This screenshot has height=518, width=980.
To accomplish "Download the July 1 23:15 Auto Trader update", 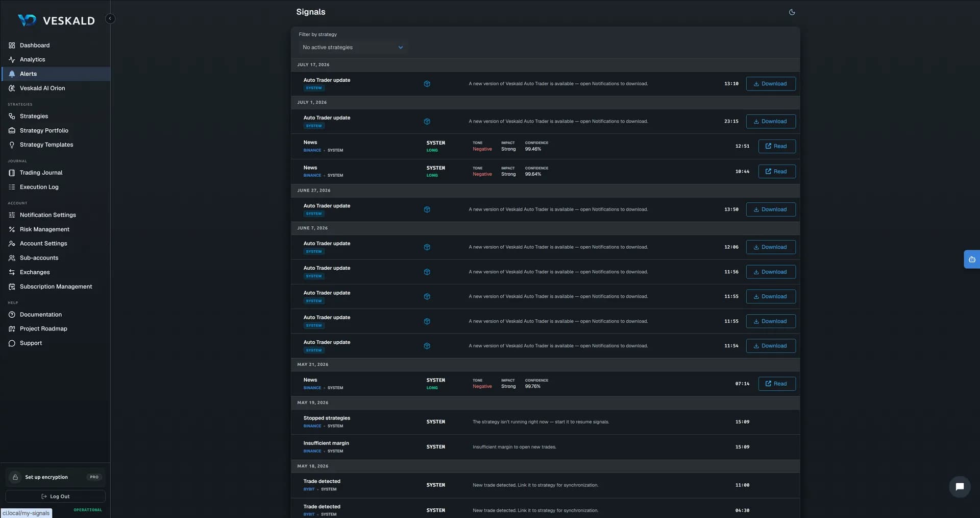I will pos(770,122).
